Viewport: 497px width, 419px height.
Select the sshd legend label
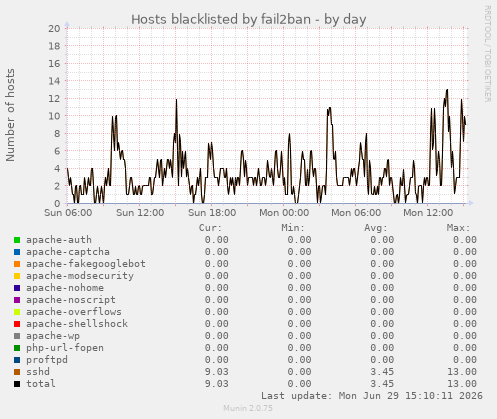pyautogui.click(x=38, y=372)
